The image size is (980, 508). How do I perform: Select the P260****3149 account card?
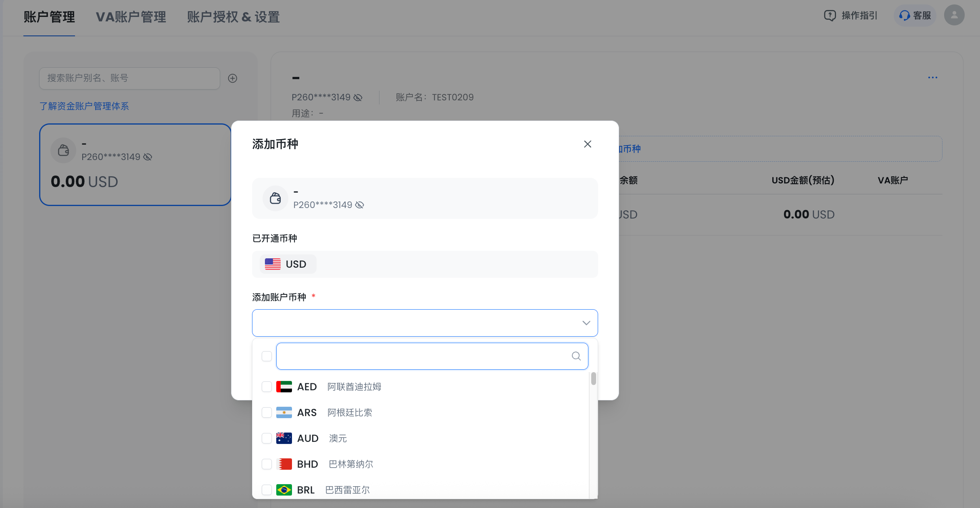pyautogui.click(x=135, y=164)
